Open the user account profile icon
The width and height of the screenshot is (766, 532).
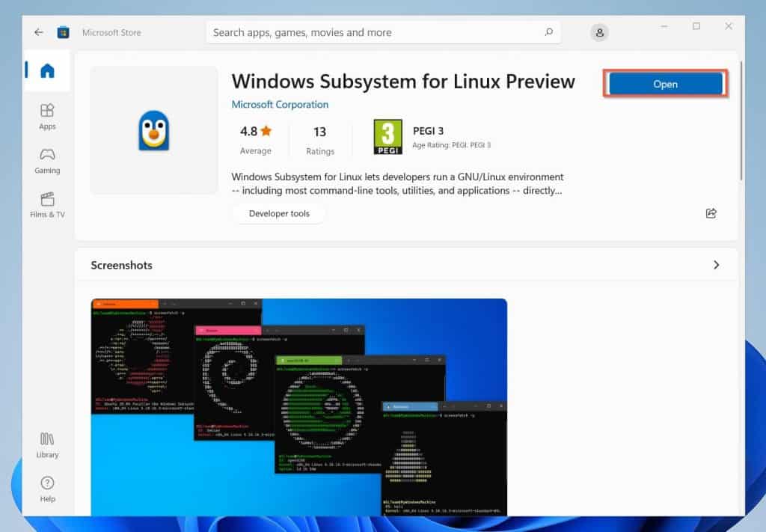[x=599, y=33]
